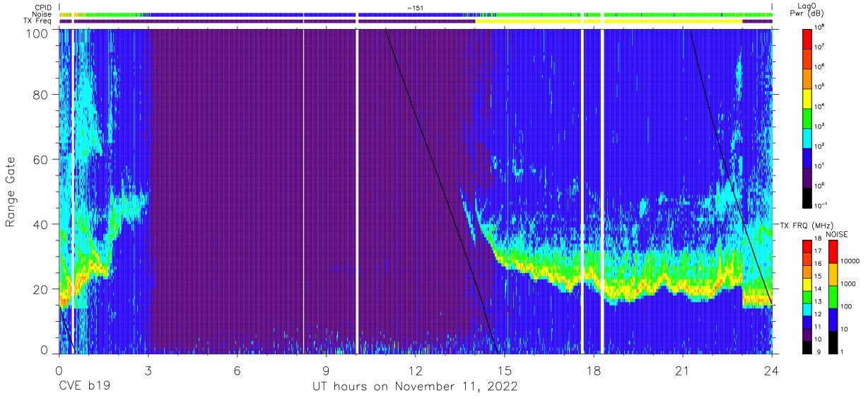Click the 10000 label on NOISE colorbar

(850, 261)
